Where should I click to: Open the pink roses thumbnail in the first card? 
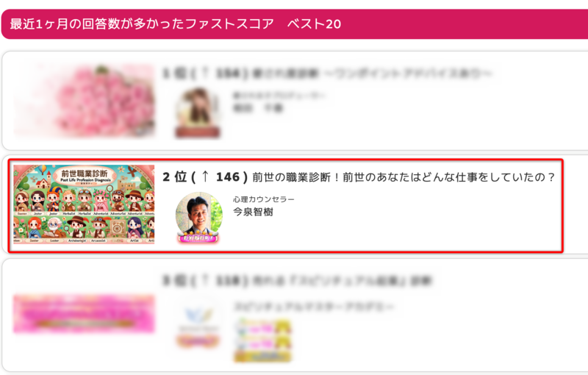click(85, 100)
